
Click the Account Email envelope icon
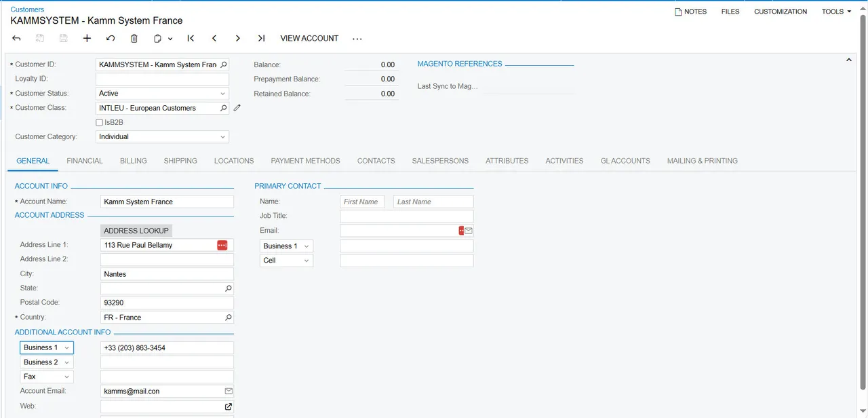229,392
